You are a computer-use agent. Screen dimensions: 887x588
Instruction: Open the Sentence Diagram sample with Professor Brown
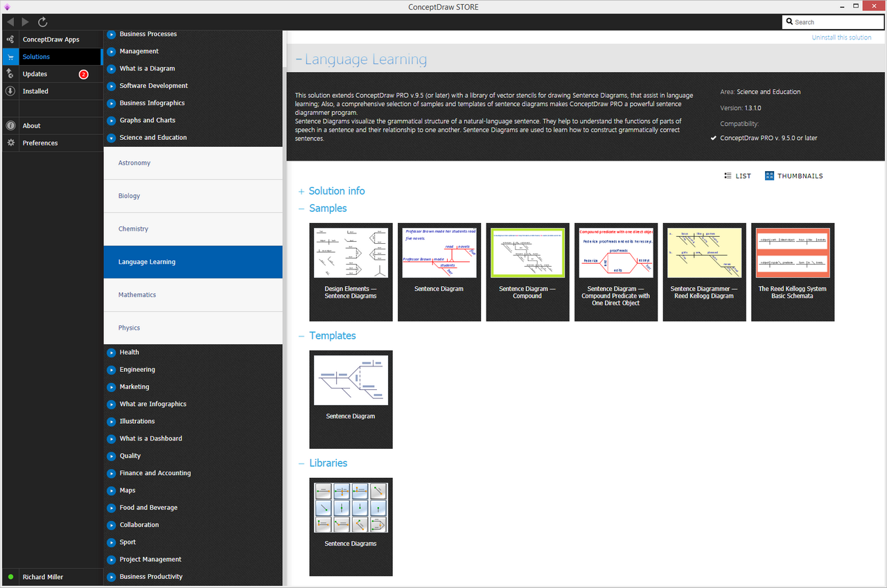pos(439,272)
